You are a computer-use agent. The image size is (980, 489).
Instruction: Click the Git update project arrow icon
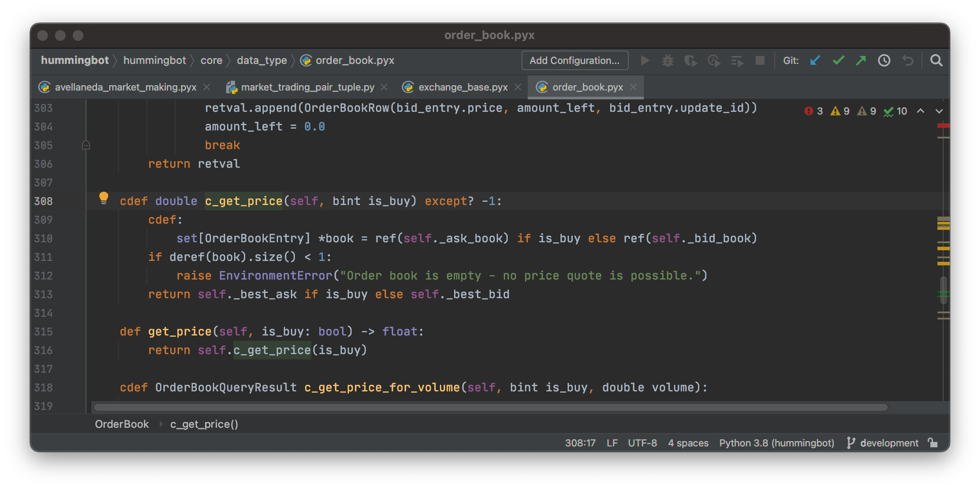815,60
